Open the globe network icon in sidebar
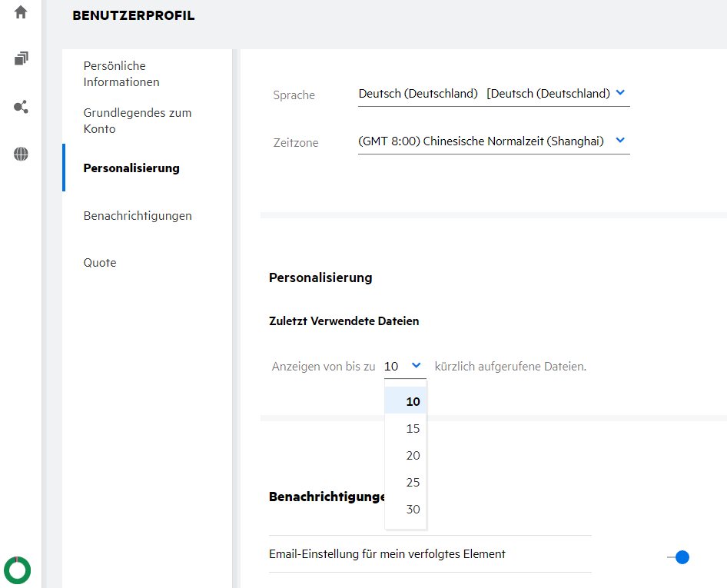727x588 pixels. coord(21,154)
